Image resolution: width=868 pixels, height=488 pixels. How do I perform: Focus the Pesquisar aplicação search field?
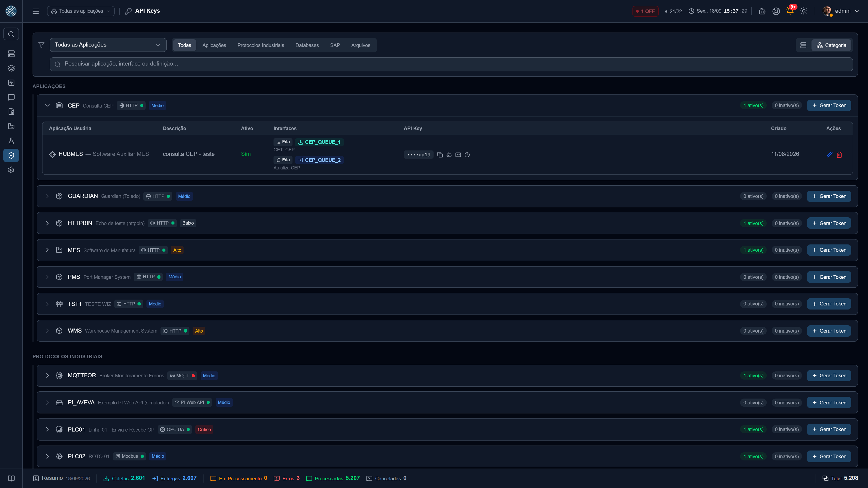[x=451, y=64]
